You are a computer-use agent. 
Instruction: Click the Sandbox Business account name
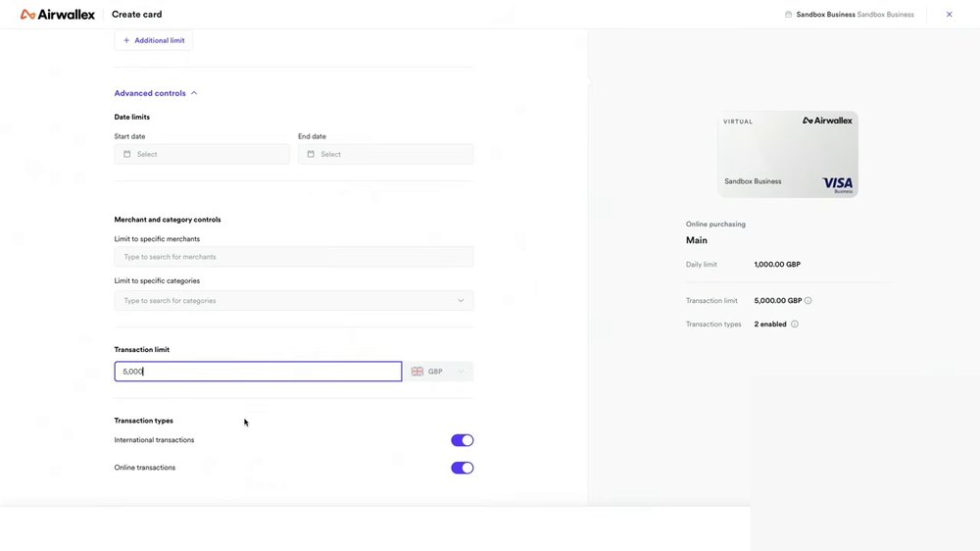825,15
